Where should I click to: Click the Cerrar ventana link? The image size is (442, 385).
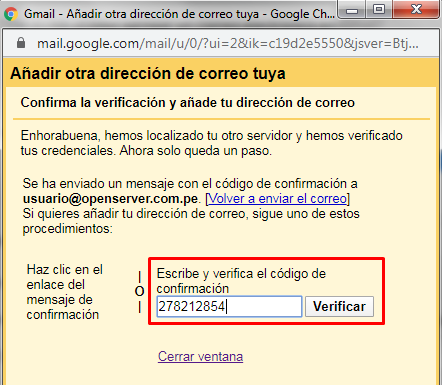200,356
